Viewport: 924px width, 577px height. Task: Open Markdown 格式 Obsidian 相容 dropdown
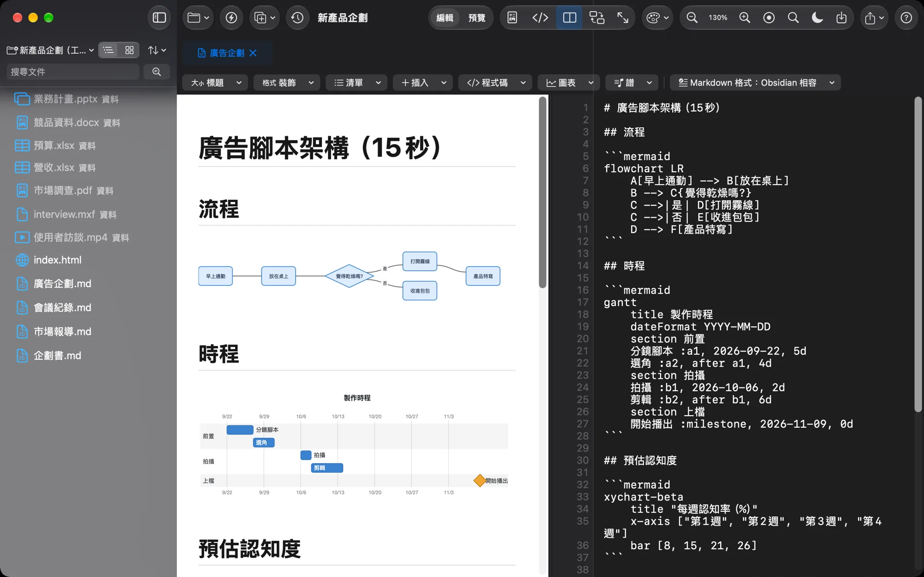click(x=755, y=83)
